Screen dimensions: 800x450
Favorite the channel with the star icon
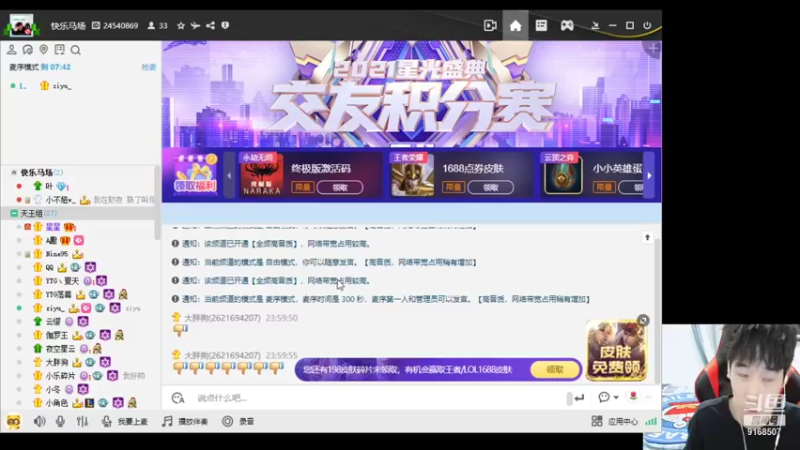click(x=181, y=26)
